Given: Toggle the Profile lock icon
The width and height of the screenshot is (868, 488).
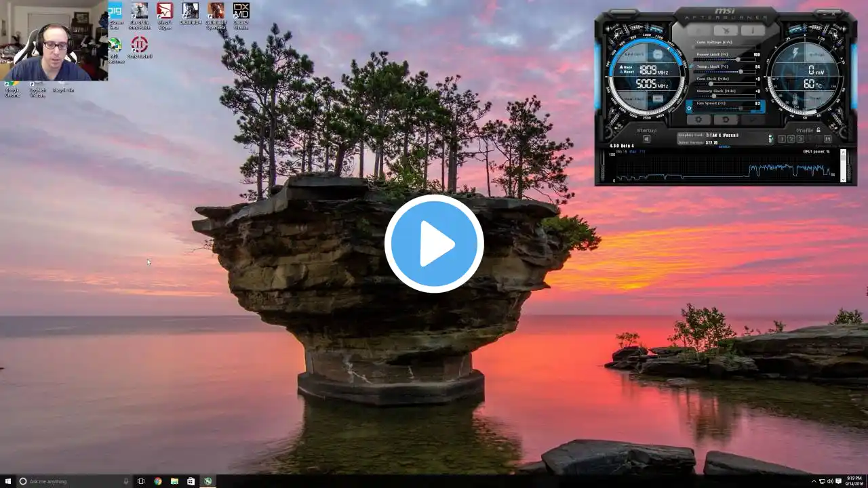Looking at the screenshot, I should [x=818, y=129].
